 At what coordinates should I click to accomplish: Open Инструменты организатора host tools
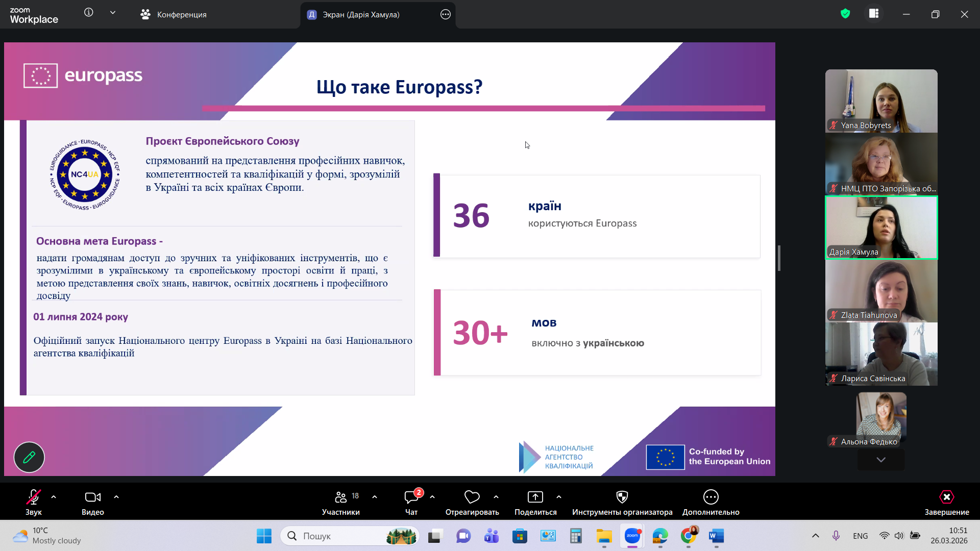pos(622,502)
